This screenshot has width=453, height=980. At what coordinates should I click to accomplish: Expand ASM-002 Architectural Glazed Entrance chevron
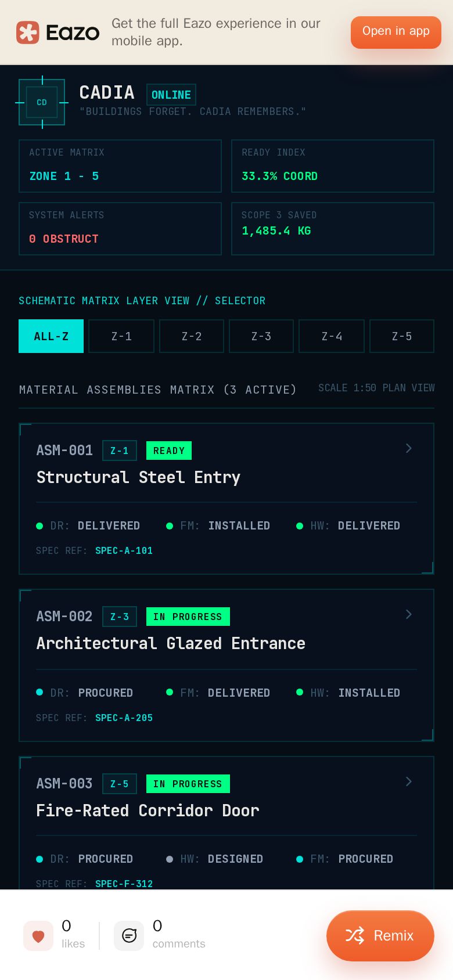point(409,614)
